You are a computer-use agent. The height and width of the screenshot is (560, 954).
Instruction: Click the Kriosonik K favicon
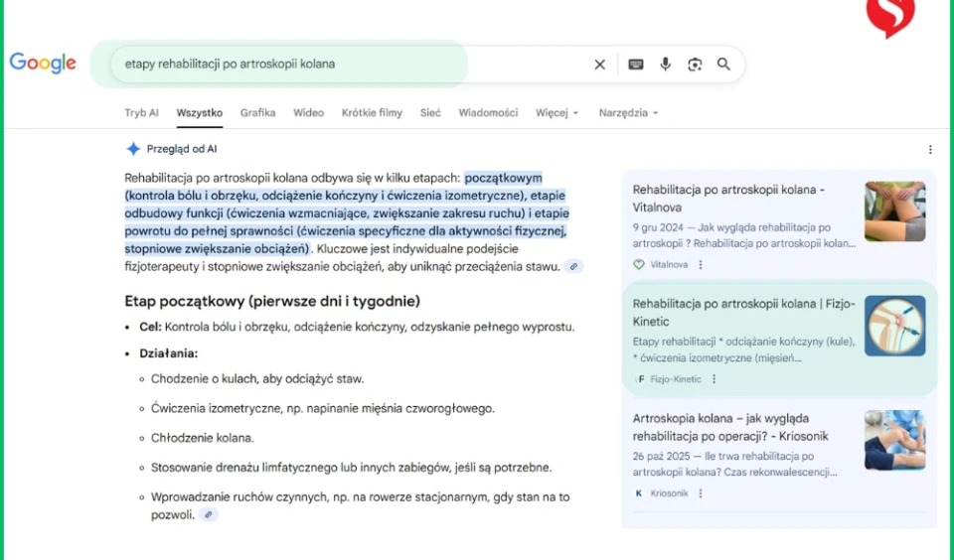(638, 493)
